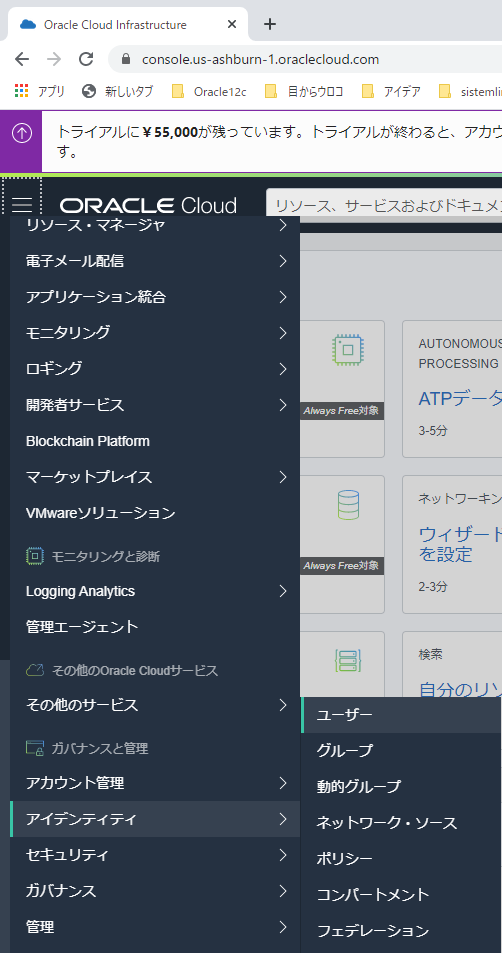Viewport: 502px width, 953px height.
Task: Select ポリシー in Identity submenu
Action: click(401, 859)
